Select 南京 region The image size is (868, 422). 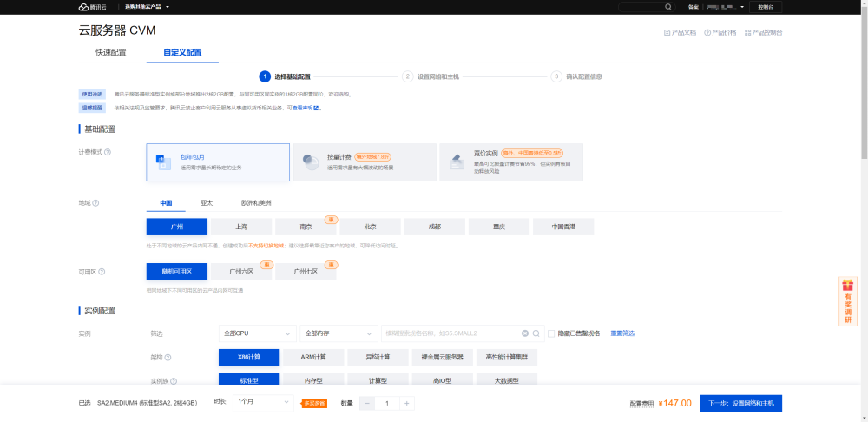tap(306, 227)
